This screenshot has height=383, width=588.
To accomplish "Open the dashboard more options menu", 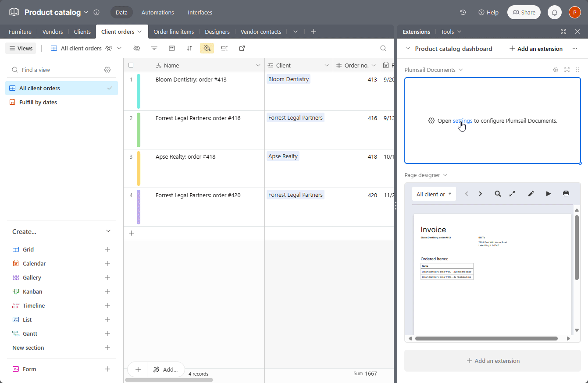I will 575,49.
